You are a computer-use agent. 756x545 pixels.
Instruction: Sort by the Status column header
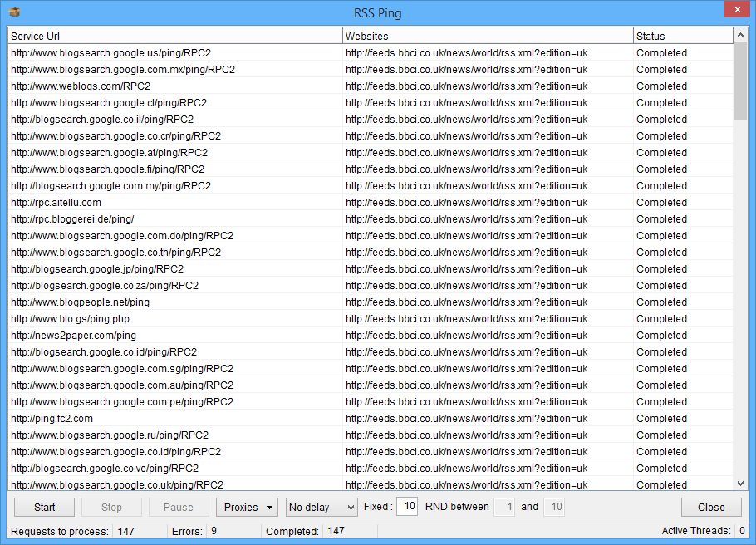coord(683,36)
